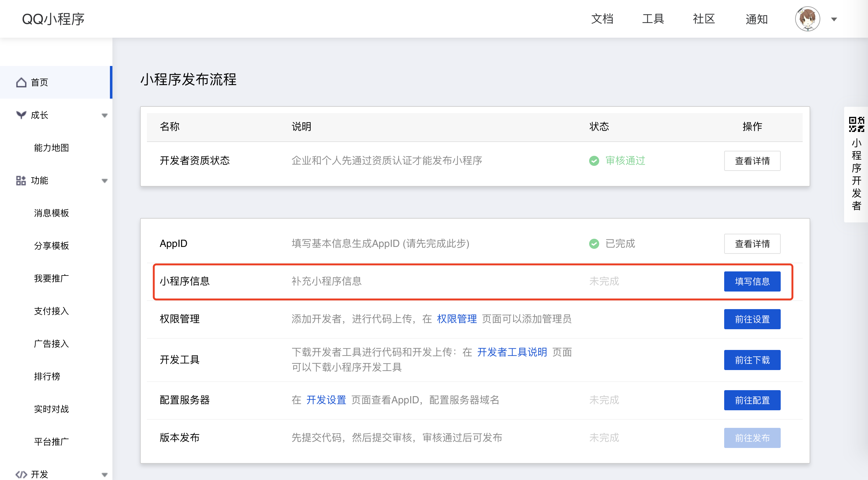Screen dimensions: 868x480
Task: Select 支付接入 in the sidebar
Action: point(51,311)
